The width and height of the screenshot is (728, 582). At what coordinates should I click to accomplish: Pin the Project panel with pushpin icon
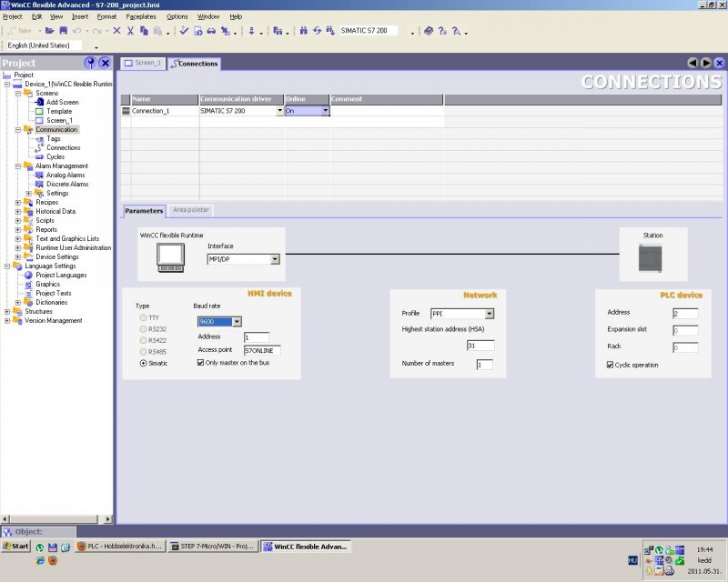(90, 63)
